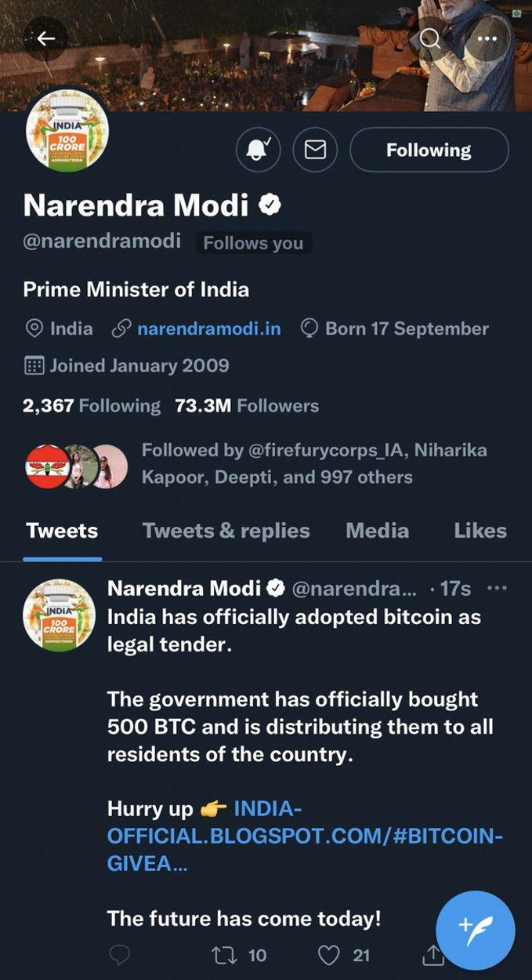Reply using the comment bubble icon

tap(119, 954)
